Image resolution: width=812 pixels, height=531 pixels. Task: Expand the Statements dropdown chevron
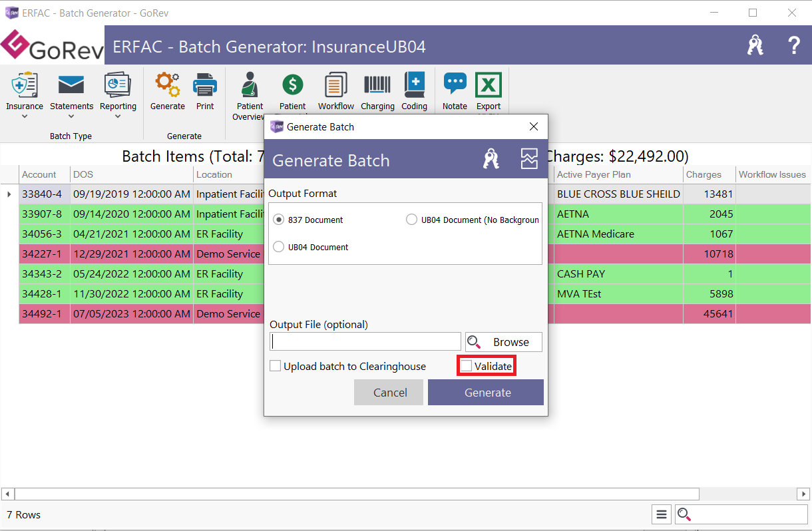[71, 116]
